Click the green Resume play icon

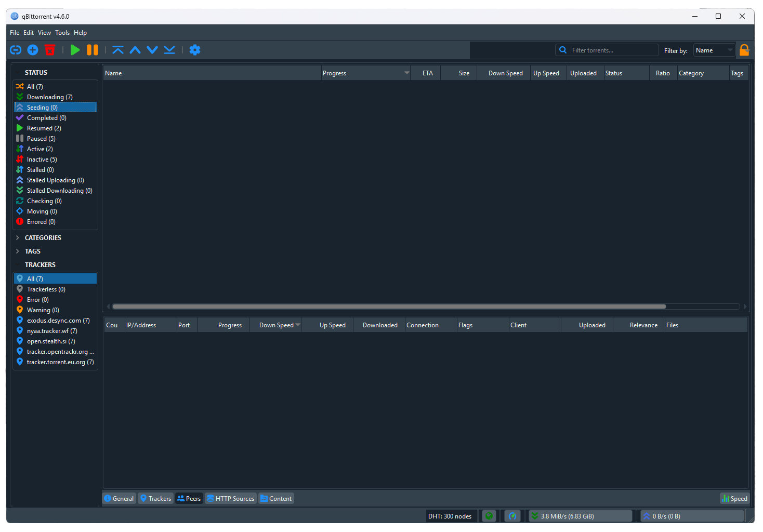[75, 50]
